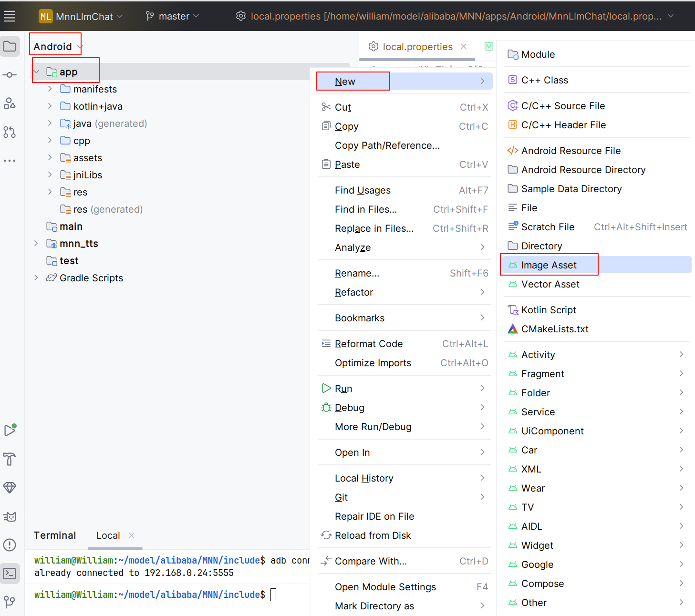
Task: Open the gem-shaped App Quality Insights icon
Action: pyautogui.click(x=10, y=487)
